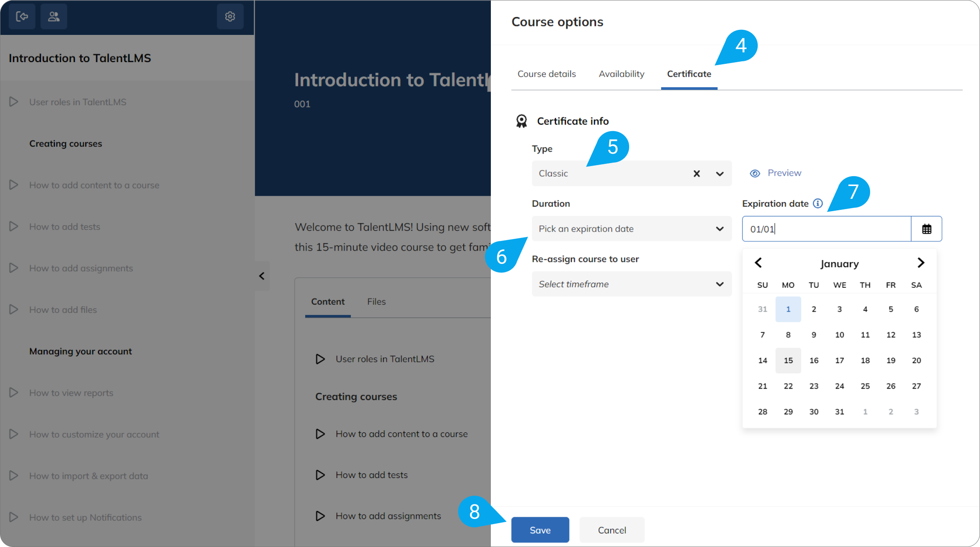Open the Duration dropdown
The image size is (980, 547).
[x=632, y=229]
